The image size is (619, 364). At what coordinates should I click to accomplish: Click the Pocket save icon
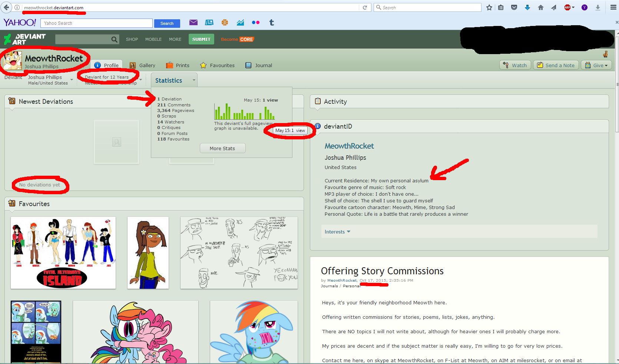pyautogui.click(x=514, y=7)
